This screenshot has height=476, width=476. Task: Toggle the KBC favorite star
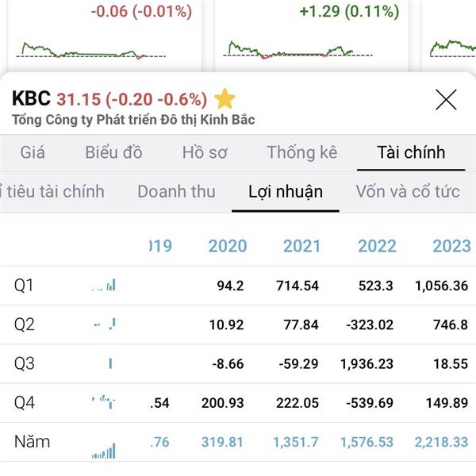[225, 98]
